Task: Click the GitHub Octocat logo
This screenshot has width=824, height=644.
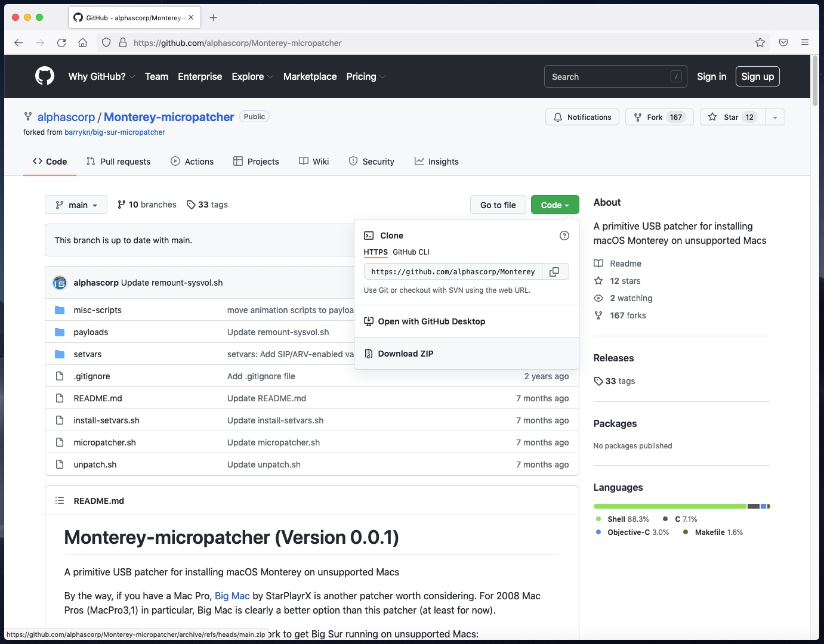Action: click(x=45, y=76)
